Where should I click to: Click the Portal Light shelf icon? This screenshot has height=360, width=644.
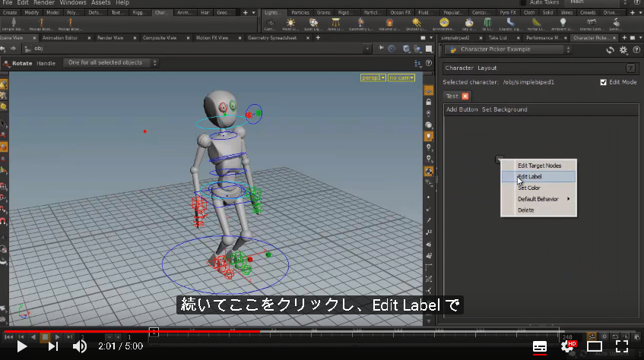(x=536, y=24)
